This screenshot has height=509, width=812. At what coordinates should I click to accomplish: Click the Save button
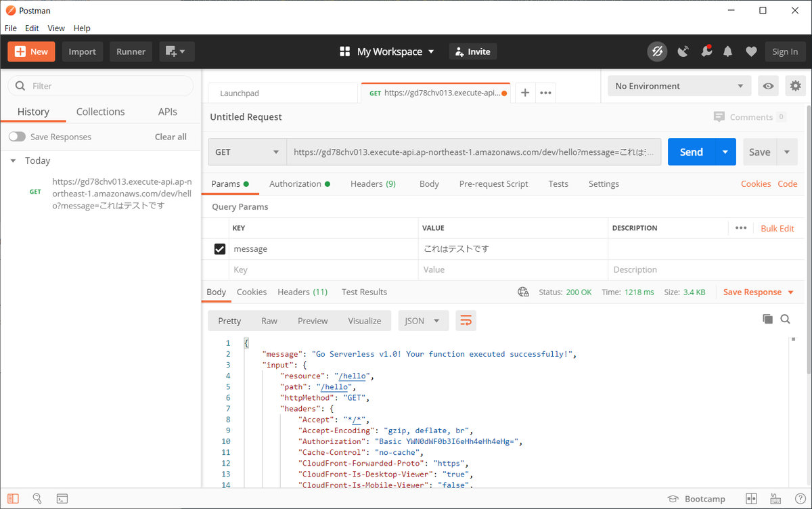point(759,152)
